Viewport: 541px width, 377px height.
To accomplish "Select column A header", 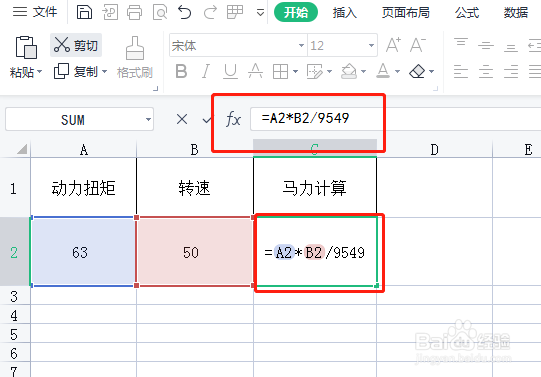I will [x=83, y=150].
